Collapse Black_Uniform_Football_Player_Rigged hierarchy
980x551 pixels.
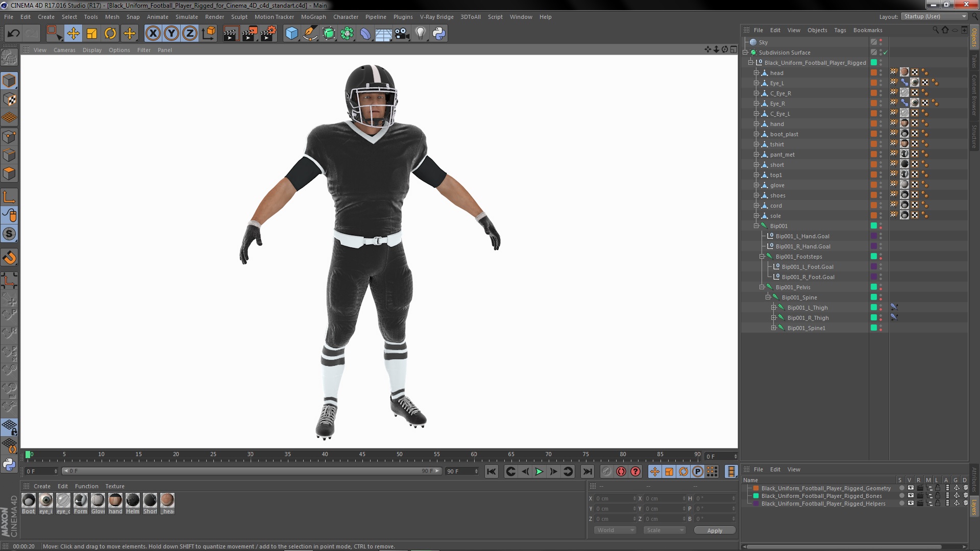tap(751, 63)
